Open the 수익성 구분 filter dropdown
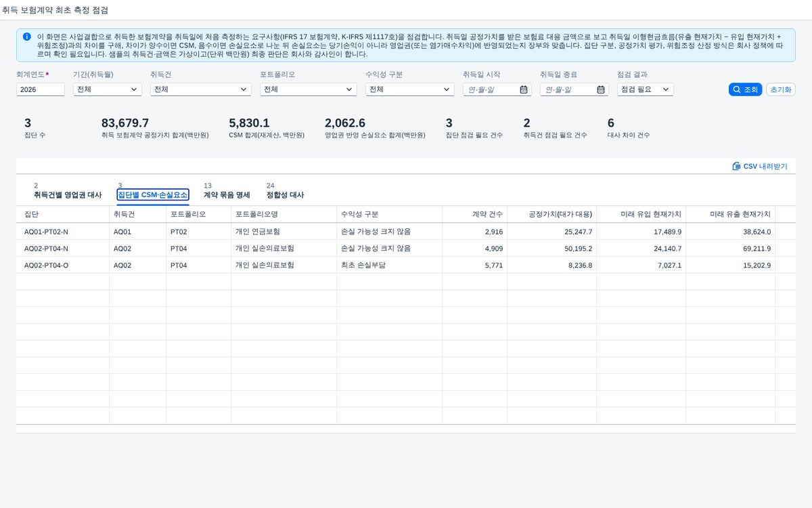Screen dimensions: 812x508 pos(410,89)
